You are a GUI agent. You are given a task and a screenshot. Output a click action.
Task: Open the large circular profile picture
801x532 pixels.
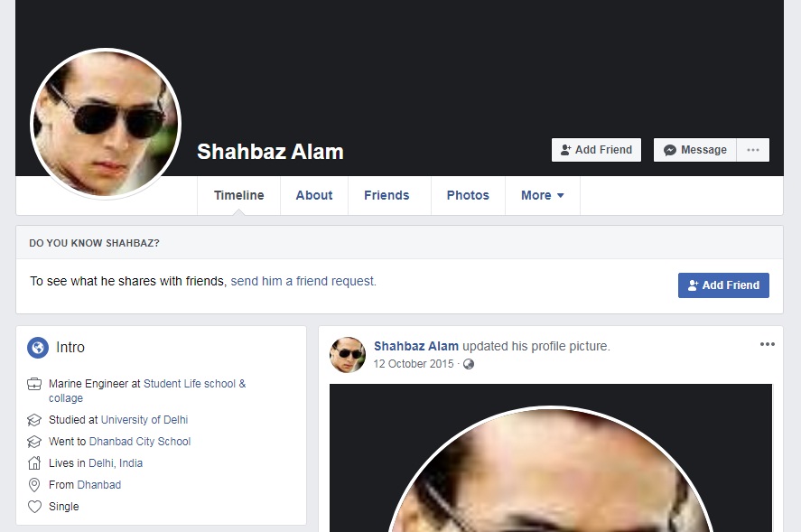click(x=106, y=124)
